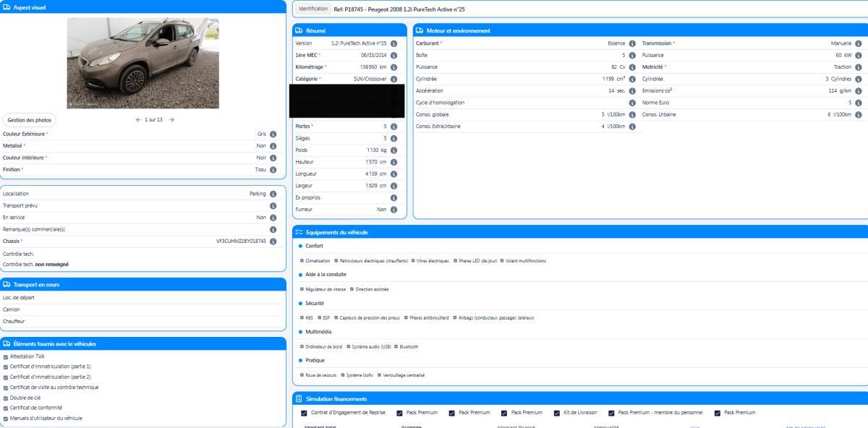This screenshot has width=868, height=428.
Task: Open the Identification tab
Action: click(313, 9)
